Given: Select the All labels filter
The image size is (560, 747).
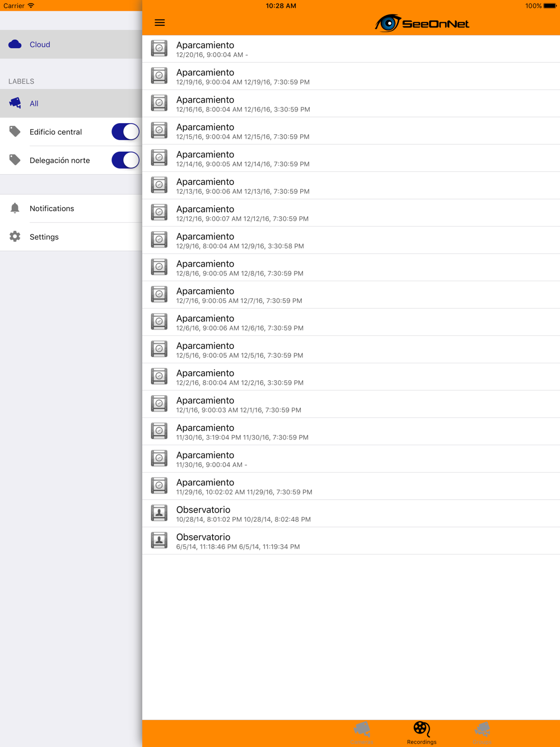Looking at the screenshot, I should (x=71, y=103).
